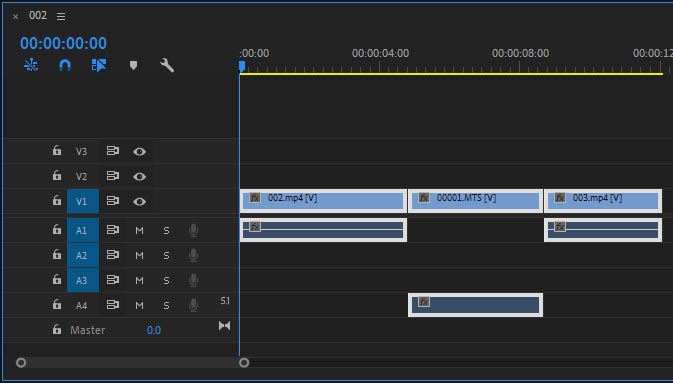Image resolution: width=673 pixels, height=383 pixels.
Task: Select the A4 audio clip
Action: pos(475,305)
